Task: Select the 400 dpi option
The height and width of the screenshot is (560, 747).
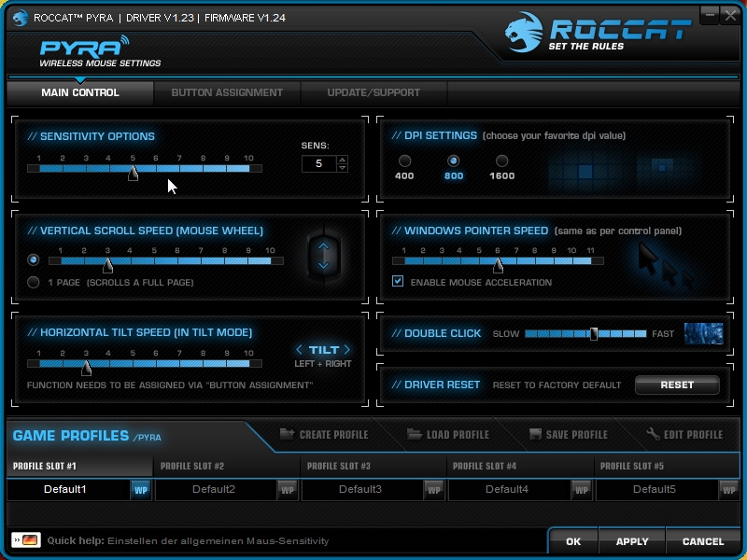Action: click(x=404, y=161)
